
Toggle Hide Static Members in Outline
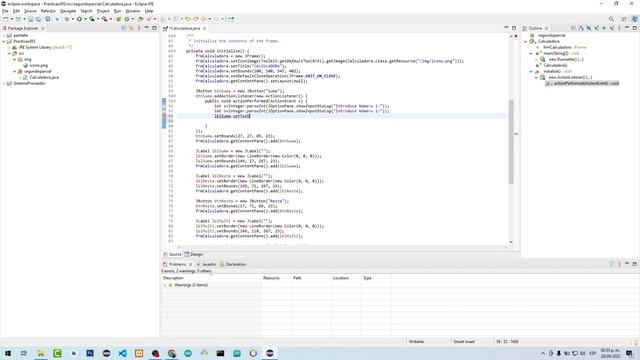click(x=596, y=28)
